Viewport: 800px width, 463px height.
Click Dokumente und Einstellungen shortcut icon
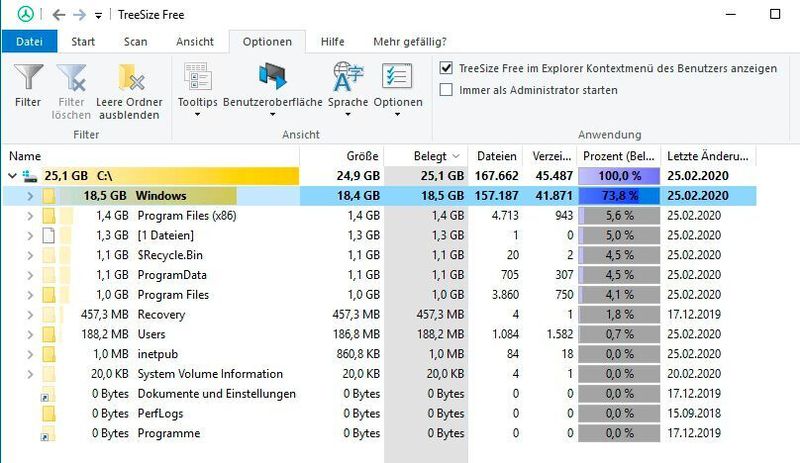(48, 394)
